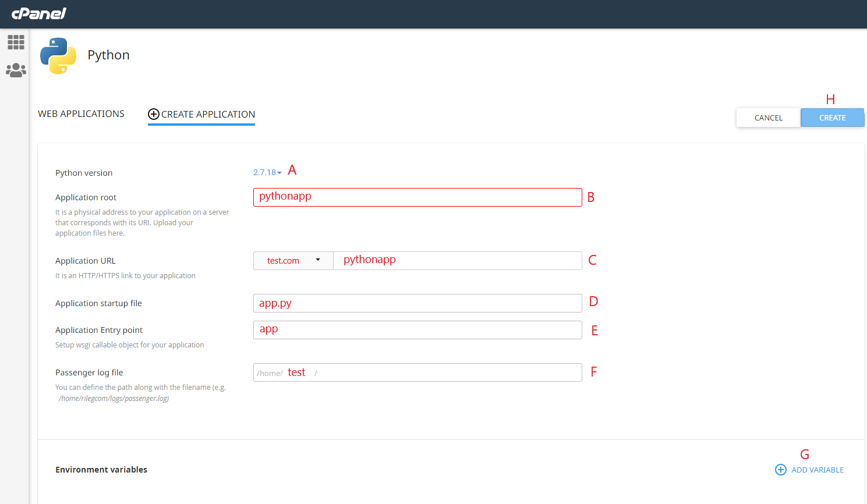Screen dimensions: 867x504
Task: Click the plus icon beside Add Variable
Action: click(x=781, y=470)
